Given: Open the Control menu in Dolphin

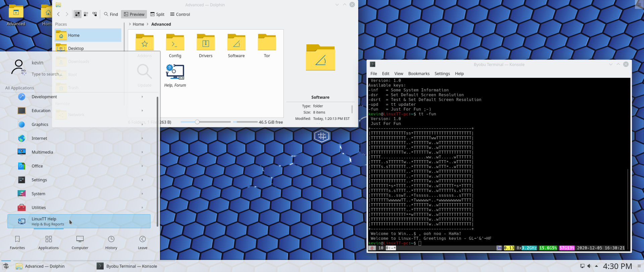Looking at the screenshot, I should (x=180, y=14).
